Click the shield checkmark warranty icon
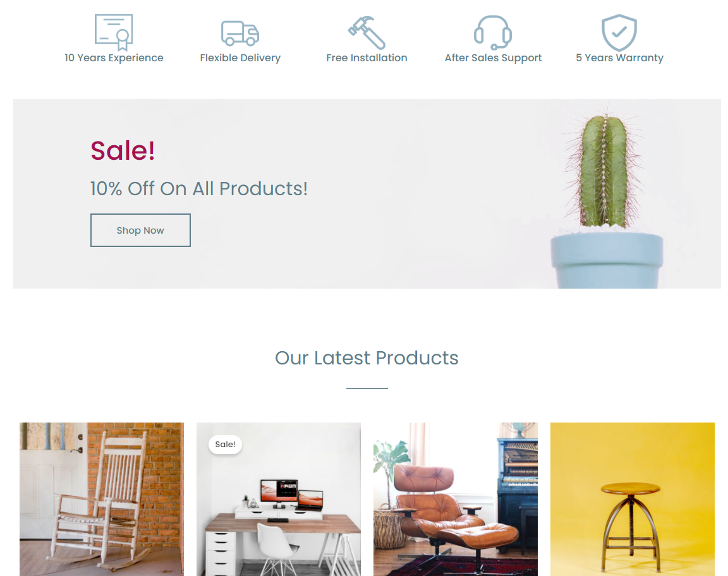The image size is (728, 576). pos(619,32)
